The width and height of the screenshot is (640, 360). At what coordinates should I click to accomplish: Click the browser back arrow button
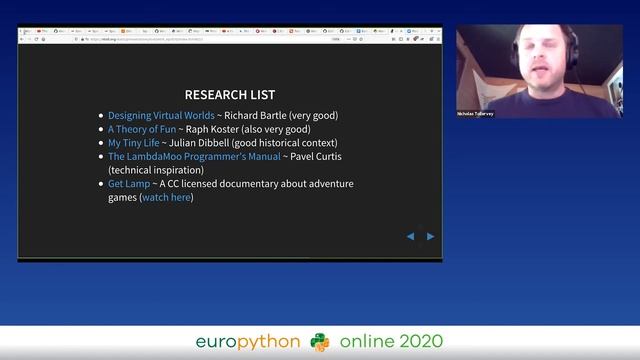point(22,39)
